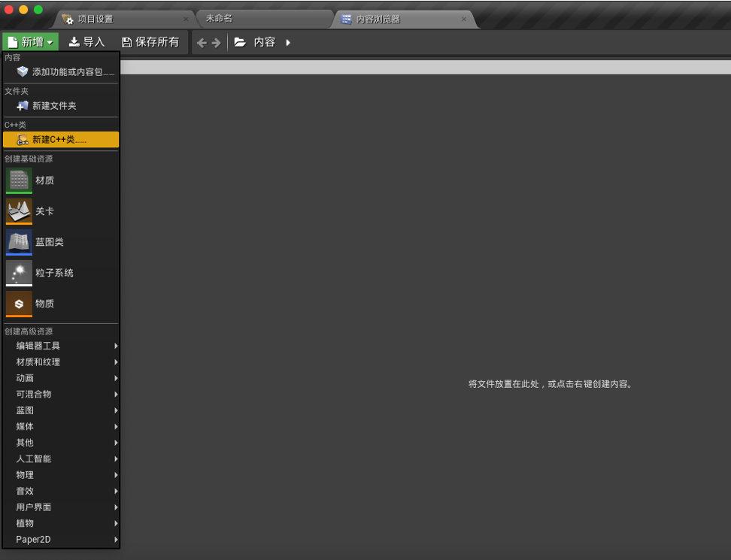Close the 项目设置 tab
The width and height of the screenshot is (731, 560).
[x=186, y=19]
